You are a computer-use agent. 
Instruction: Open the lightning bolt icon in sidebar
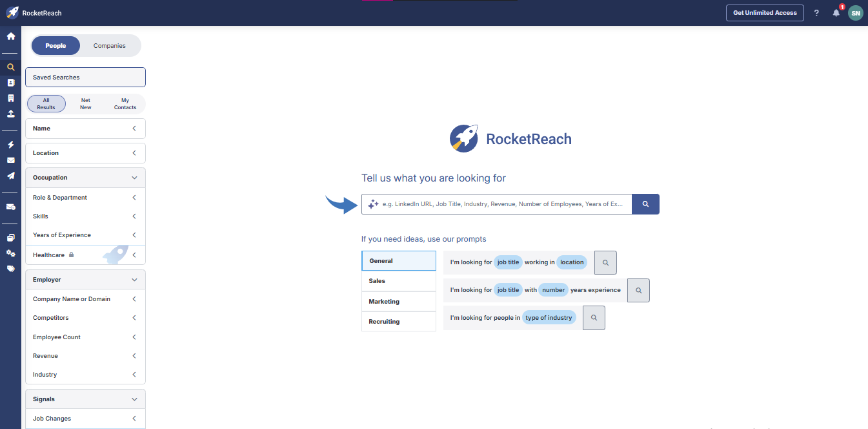10,145
